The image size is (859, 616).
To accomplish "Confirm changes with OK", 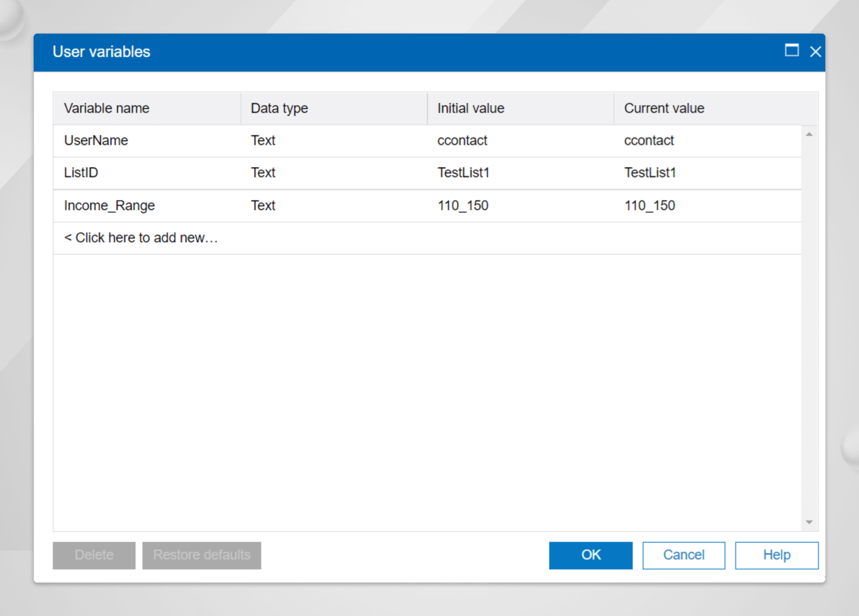I will pyautogui.click(x=590, y=555).
